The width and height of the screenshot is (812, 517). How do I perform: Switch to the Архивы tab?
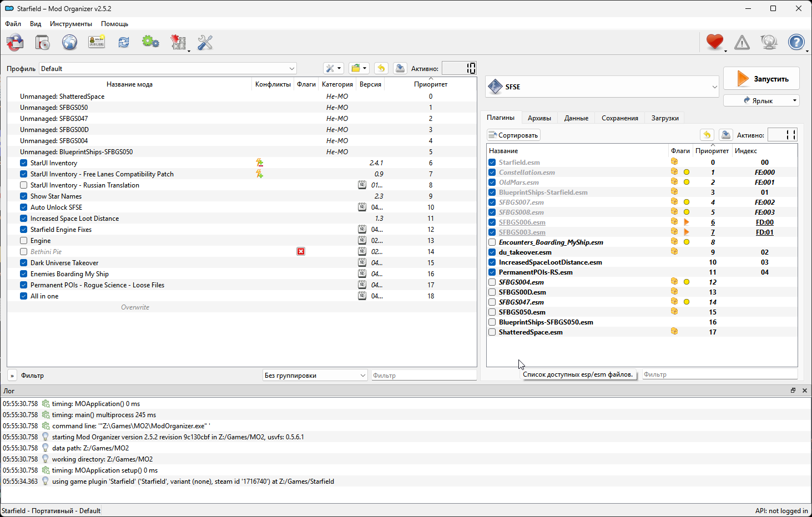coord(539,118)
